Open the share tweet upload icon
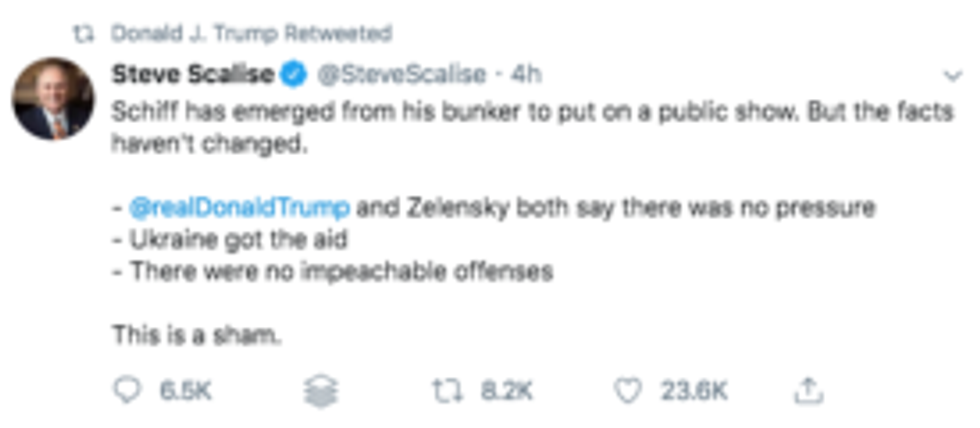The image size is (980, 428). point(809,391)
